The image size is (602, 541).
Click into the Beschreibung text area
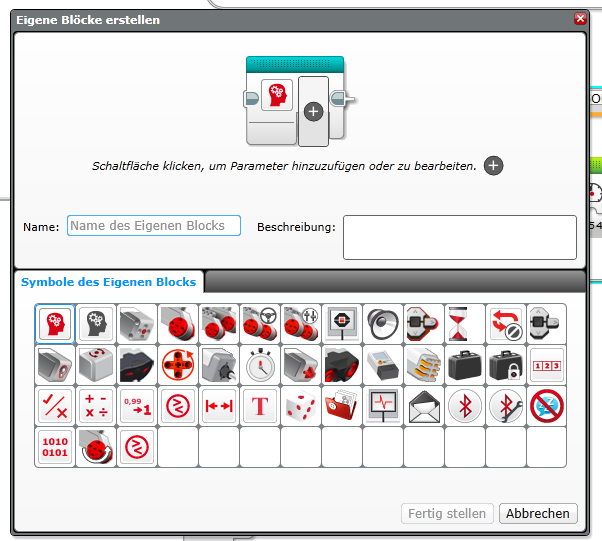459,237
